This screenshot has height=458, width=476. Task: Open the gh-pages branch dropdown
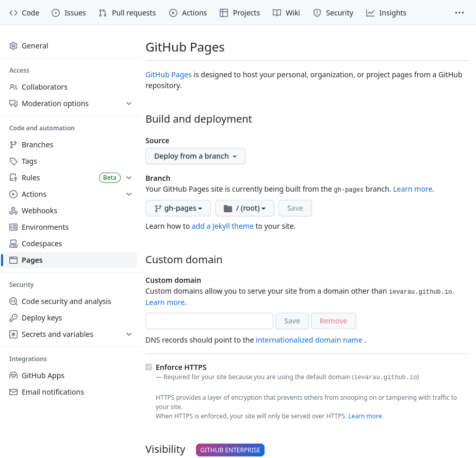[178, 208]
